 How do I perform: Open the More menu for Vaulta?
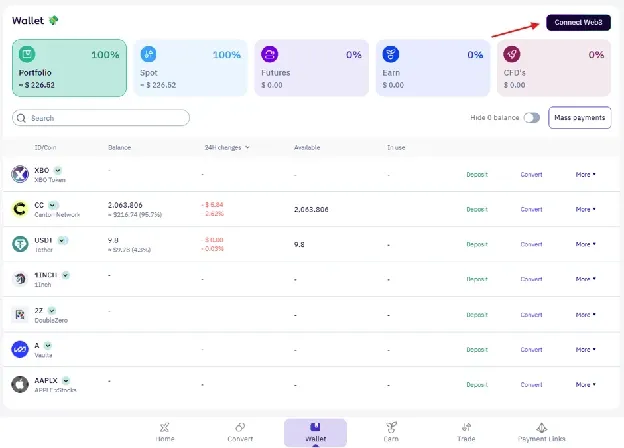tap(585, 349)
